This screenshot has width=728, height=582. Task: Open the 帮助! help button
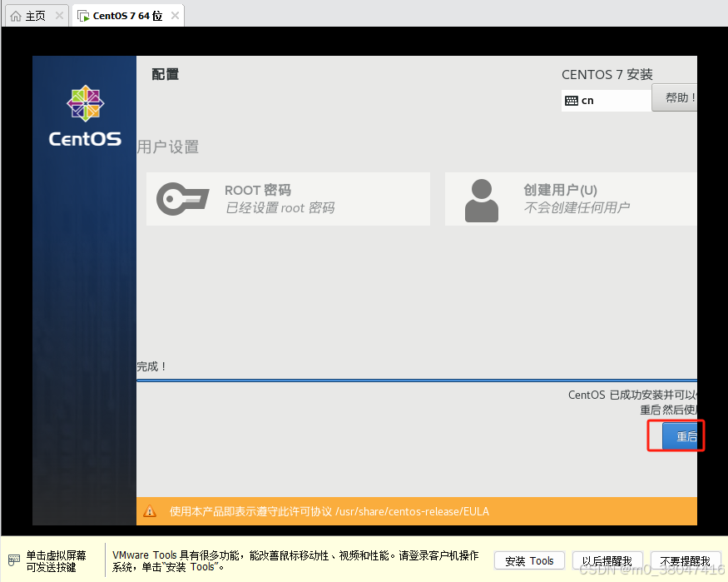coord(675,97)
